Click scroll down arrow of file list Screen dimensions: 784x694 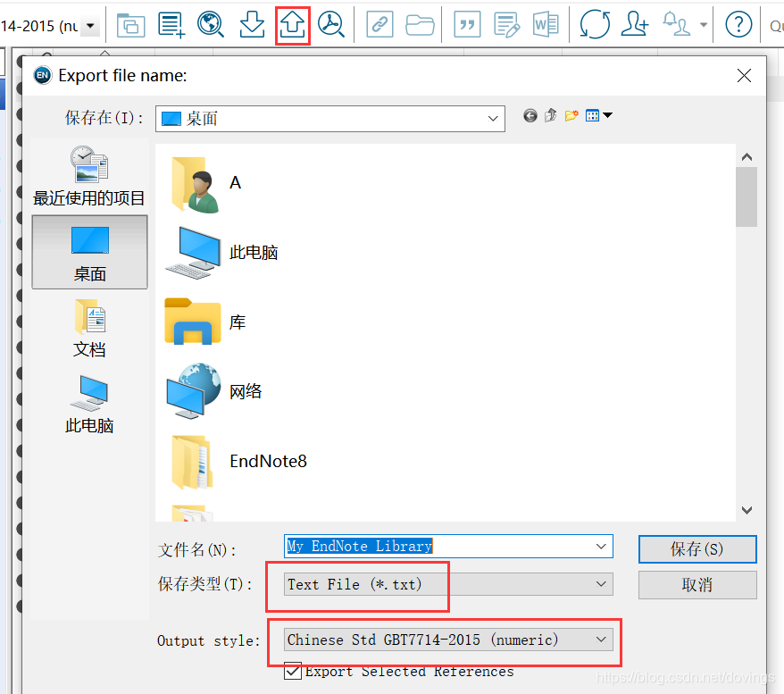pos(746,510)
